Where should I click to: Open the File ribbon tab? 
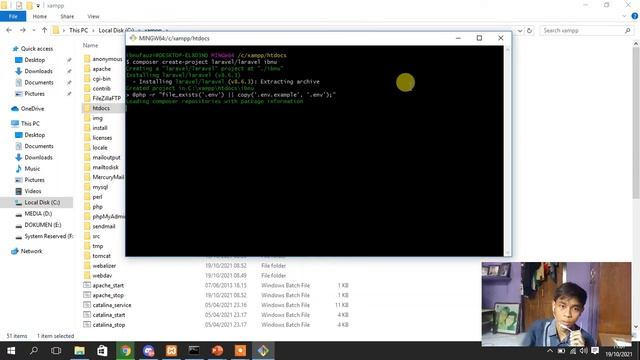click(x=13, y=16)
